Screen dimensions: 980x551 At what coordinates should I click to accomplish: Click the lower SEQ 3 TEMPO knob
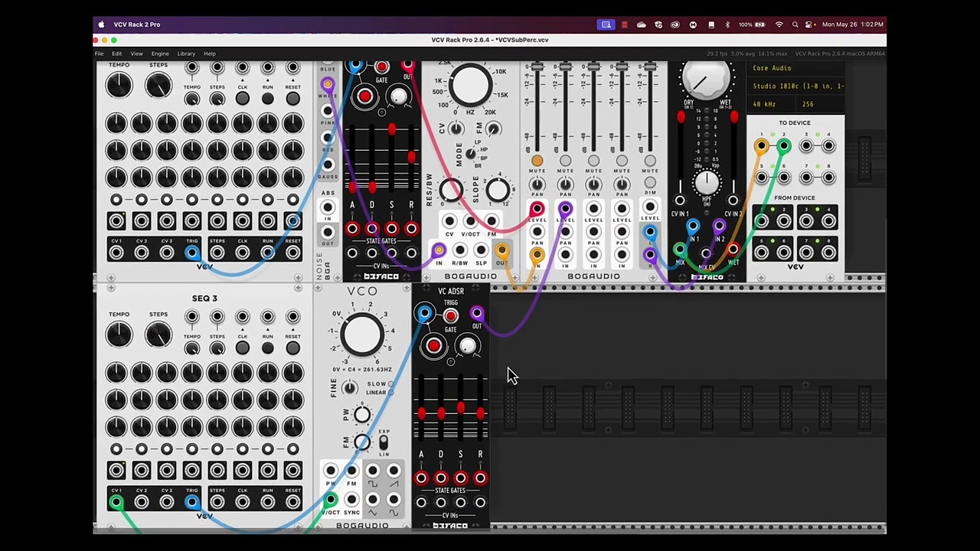pyautogui.click(x=119, y=334)
